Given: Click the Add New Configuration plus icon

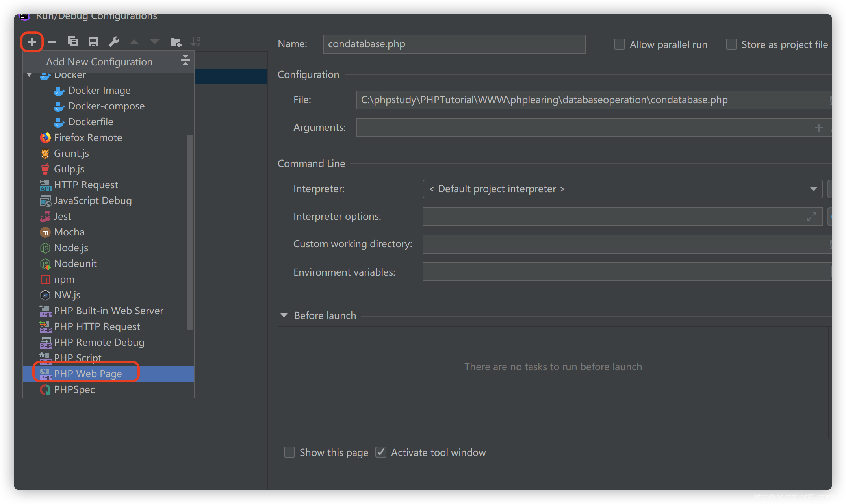Looking at the screenshot, I should coord(32,41).
